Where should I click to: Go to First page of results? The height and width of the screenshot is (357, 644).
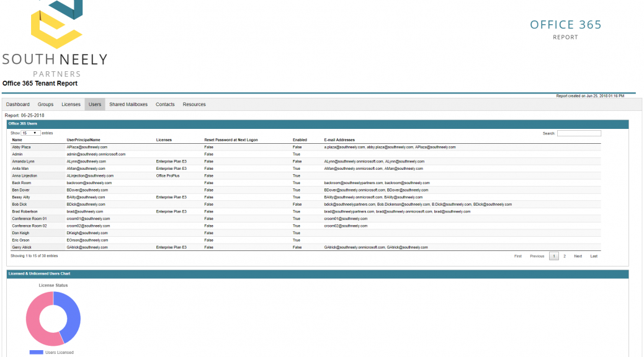coord(518,256)
